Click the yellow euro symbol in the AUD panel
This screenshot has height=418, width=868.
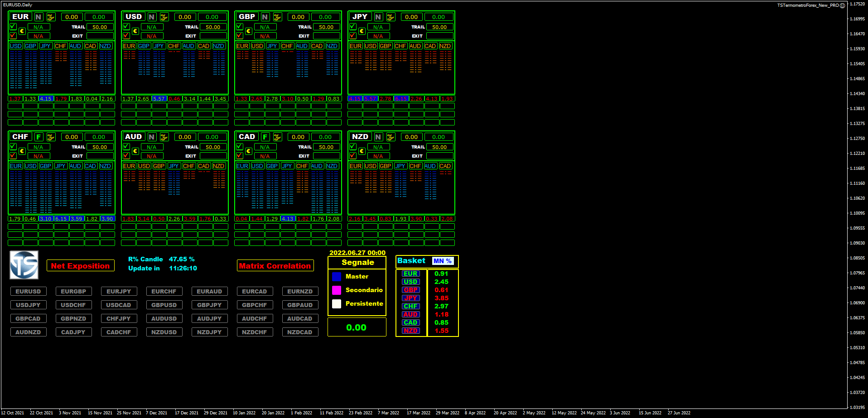click(135, 151)
